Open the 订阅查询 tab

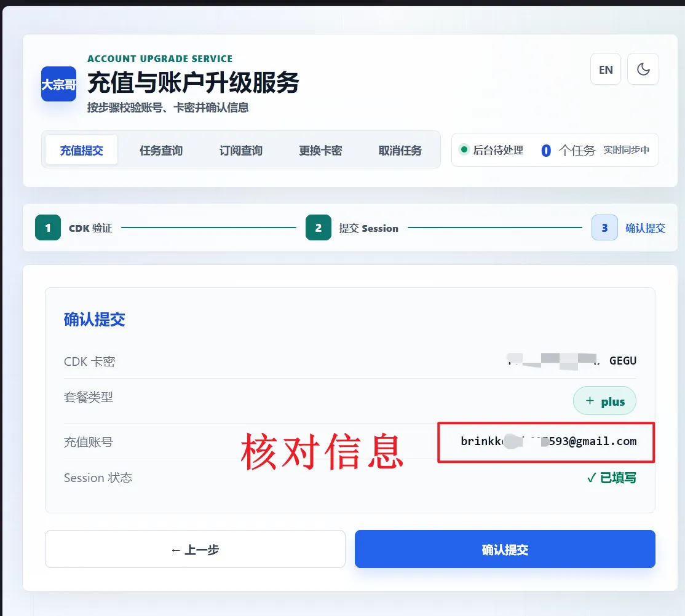[240, 150]
